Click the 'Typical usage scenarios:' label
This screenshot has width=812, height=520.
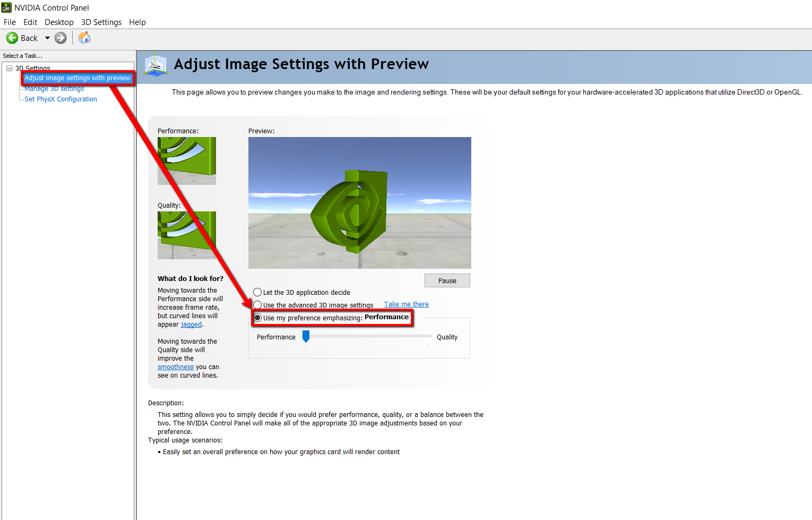click(x=185, y=440)
